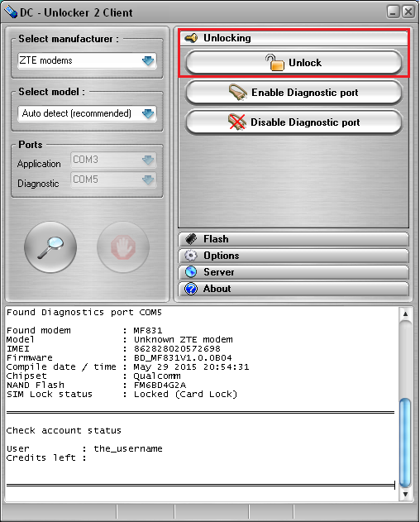The height and width of the screenshot is (522, 420).
Task: Click the globe icon beside Server
Action: [x=191, y=272]
